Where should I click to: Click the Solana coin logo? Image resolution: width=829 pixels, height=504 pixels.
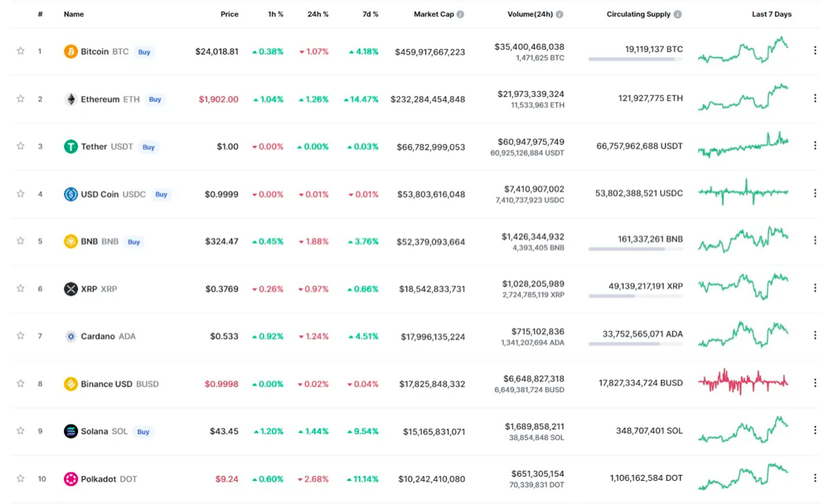pyautogui.click(x=70, y=431)
